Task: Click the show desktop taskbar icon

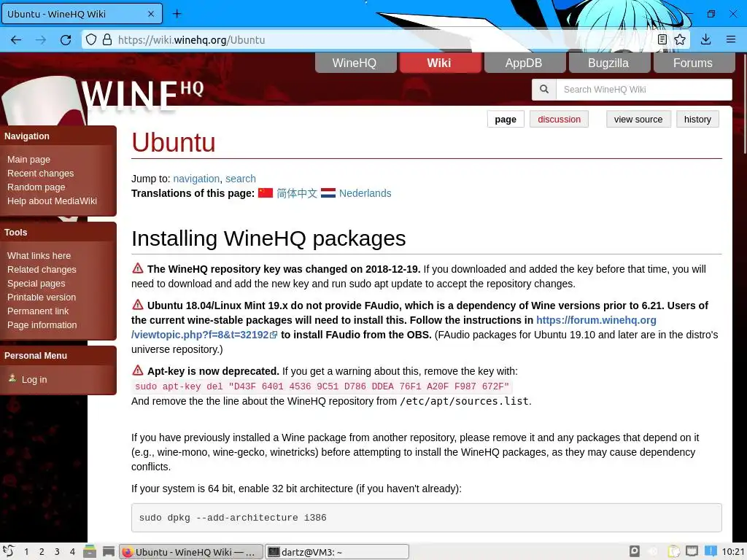Action: [x=109, y=551]
